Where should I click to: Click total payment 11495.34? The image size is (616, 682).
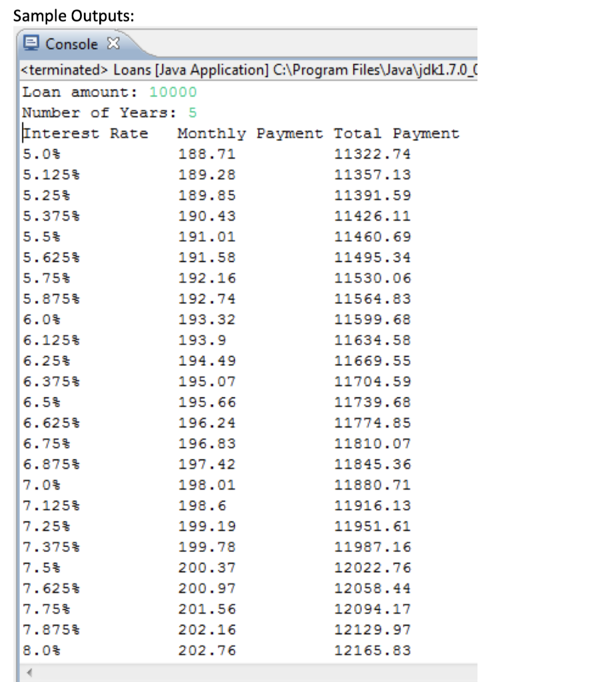[x=372, y=258]
